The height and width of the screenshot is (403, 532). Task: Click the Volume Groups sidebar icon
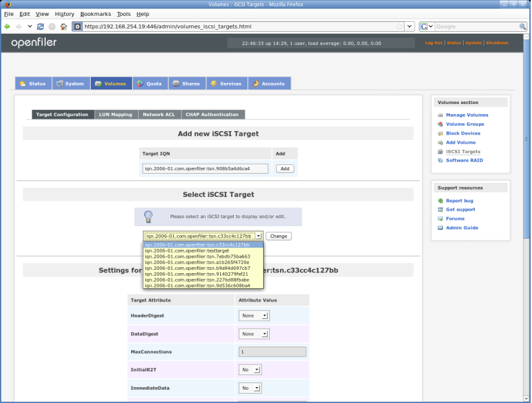pos(440,125)
